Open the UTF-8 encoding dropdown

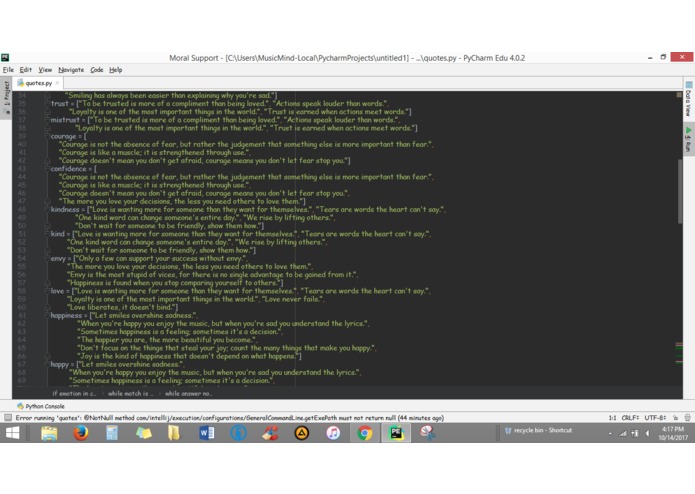coord(655,417)
